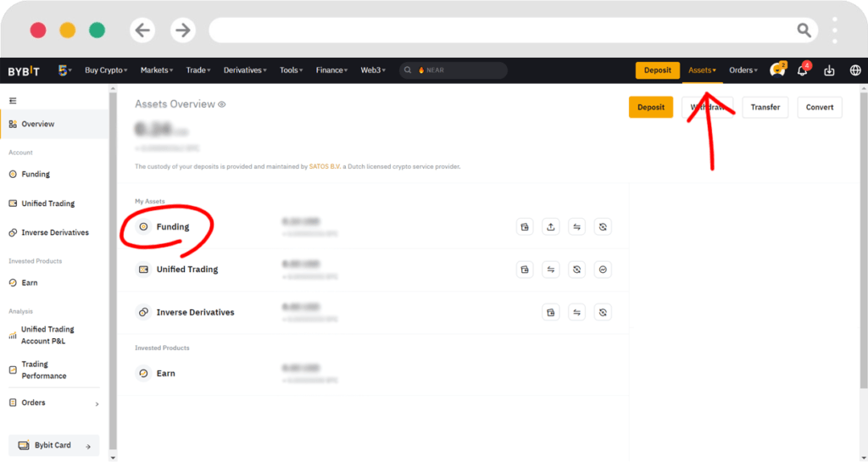Click the convert icon in Funding row
Image resolution: width=868 pixels, height=462 pixels.
pos(603,227)
